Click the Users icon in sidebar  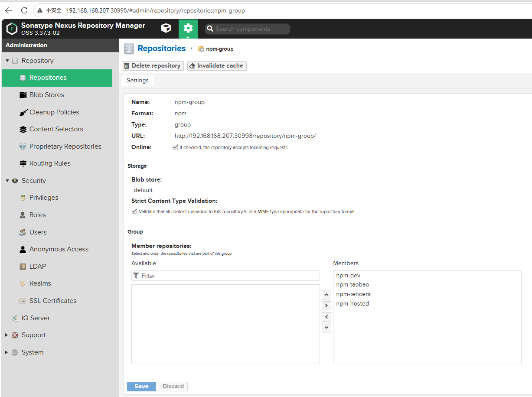tap(23, 232)
